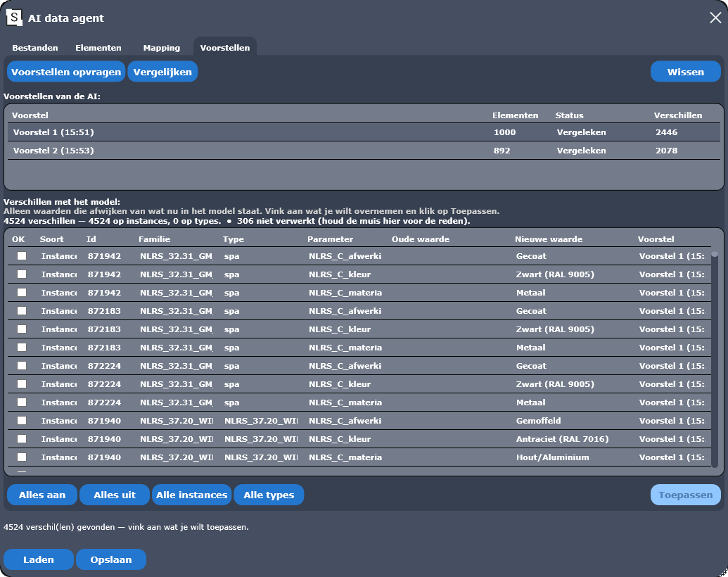Click the Alle types button
Image resolution: width=728 pixels, height=577 pixels.
269,495
